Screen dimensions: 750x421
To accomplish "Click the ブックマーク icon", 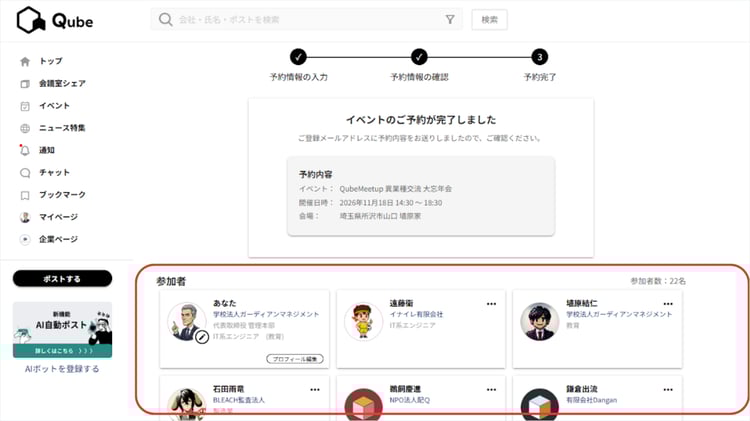I will click(x=25, y=195).
